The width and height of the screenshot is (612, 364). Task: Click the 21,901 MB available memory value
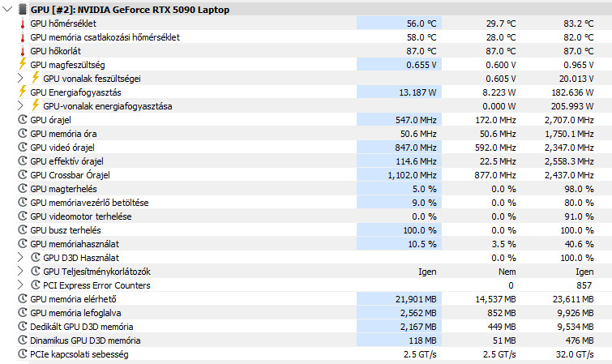click(x=416, y=299)
